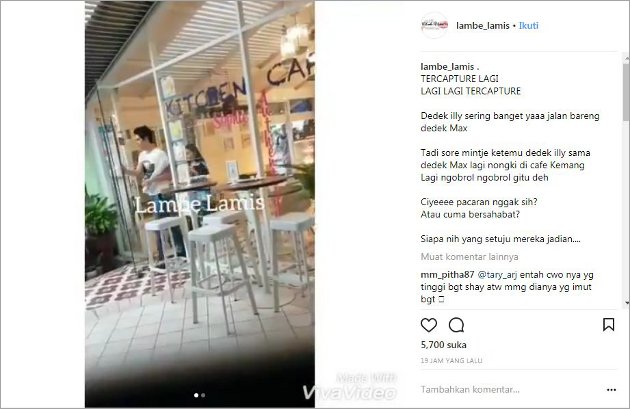630x409 pixels.
Task: Open lambe_lamis username in the caption
Action: coord(447,67)
